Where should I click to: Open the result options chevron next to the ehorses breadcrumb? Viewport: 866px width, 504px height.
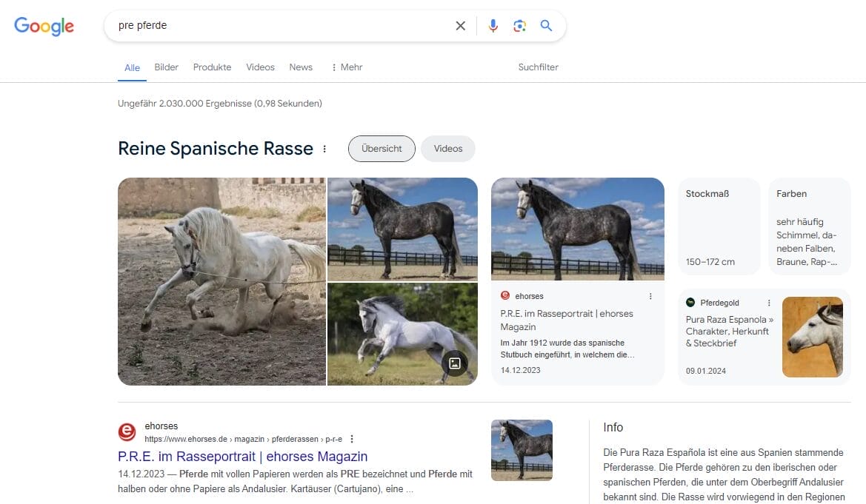tap(352, 439)
